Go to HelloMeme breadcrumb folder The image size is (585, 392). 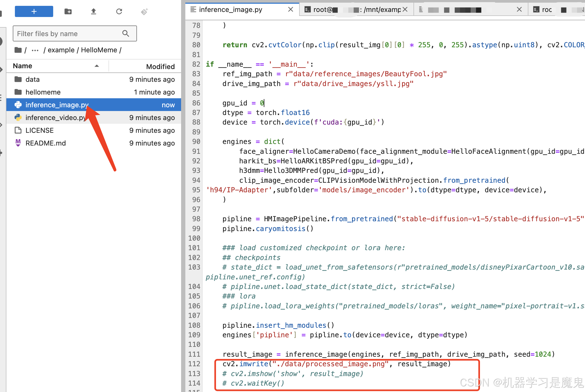[x=99, y=50]
